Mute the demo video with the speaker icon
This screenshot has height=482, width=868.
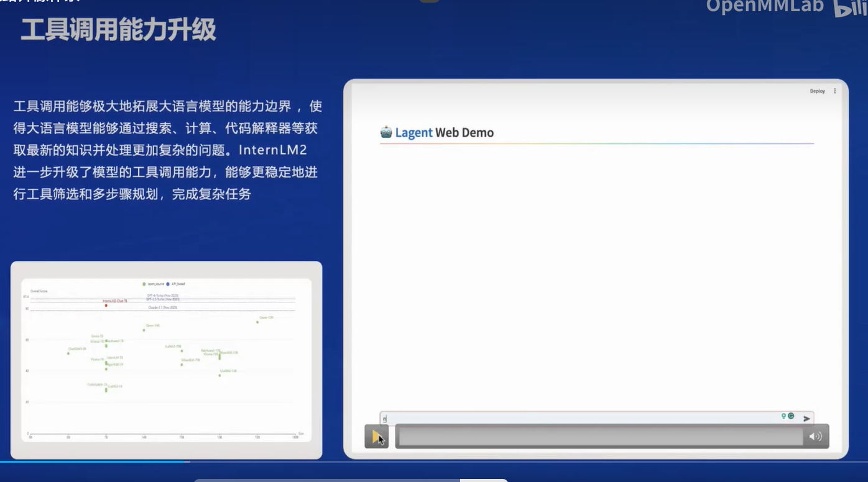point(815,437)
